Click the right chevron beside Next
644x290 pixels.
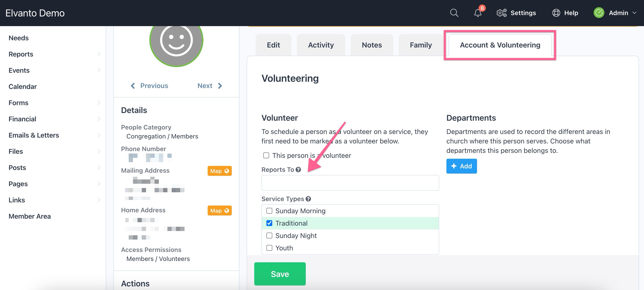[220, 86]
